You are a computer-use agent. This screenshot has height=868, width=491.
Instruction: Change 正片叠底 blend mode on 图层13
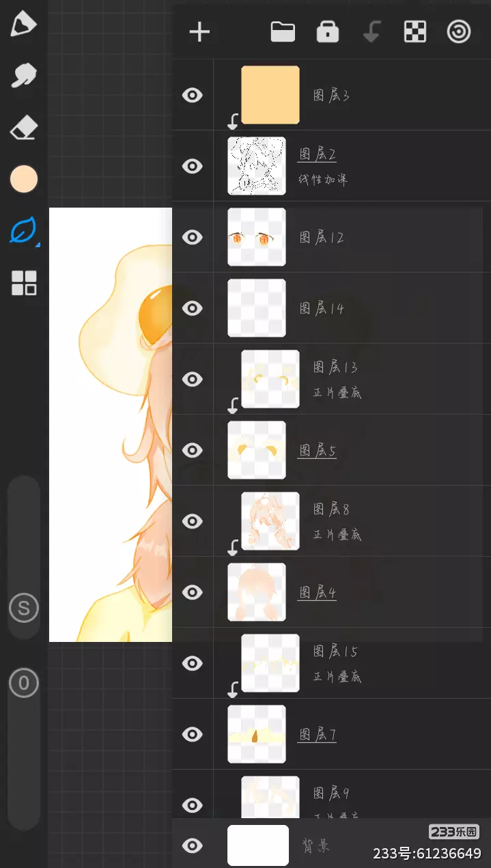[337, 393]
